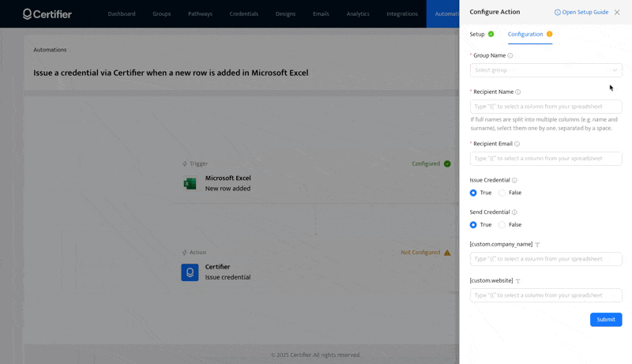Select False for Send Credential
The image size is (632, 364).
502,225
